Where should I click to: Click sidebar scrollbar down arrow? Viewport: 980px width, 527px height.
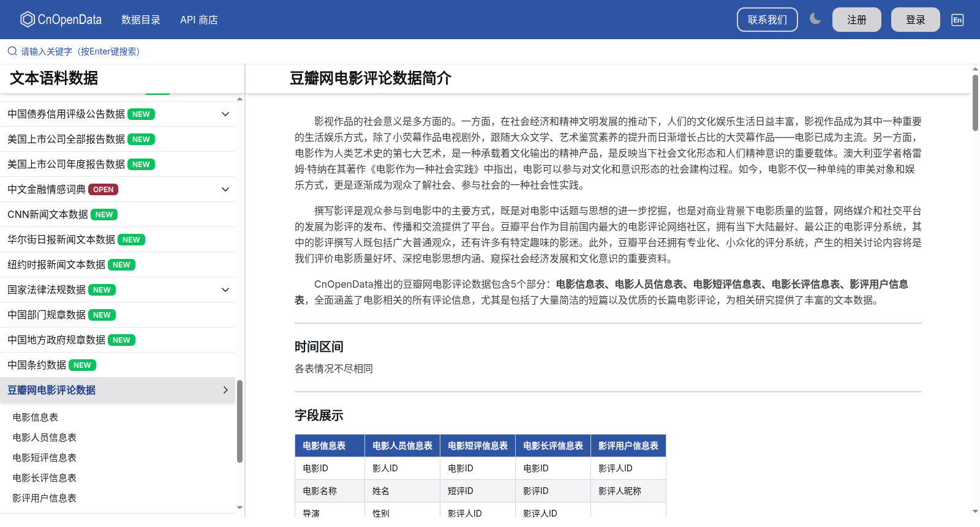[239, 507]
